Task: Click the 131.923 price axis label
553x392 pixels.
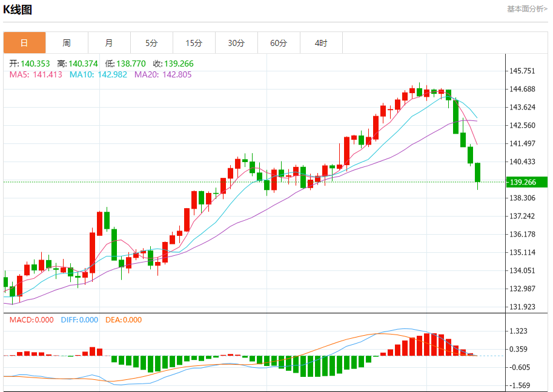Action: [x=522, y=307]
